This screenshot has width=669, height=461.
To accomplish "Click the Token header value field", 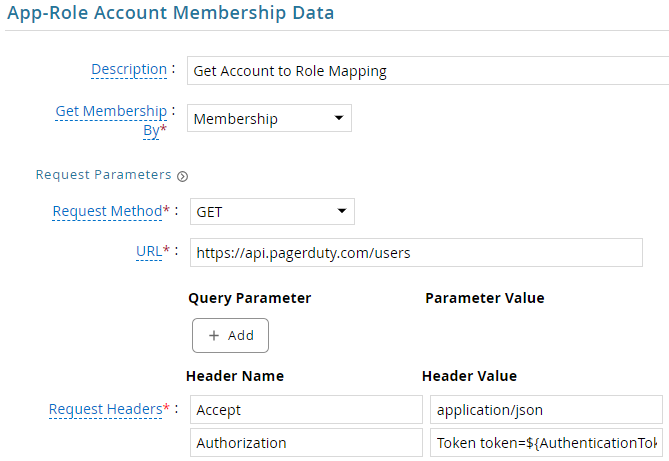I will [546, 443].
